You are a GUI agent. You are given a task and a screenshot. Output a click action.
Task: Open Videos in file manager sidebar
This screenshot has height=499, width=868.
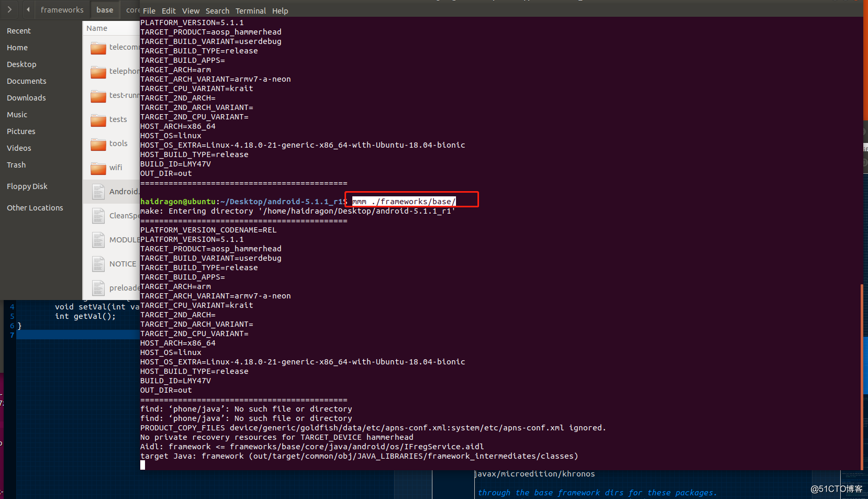tap(19, 148)
